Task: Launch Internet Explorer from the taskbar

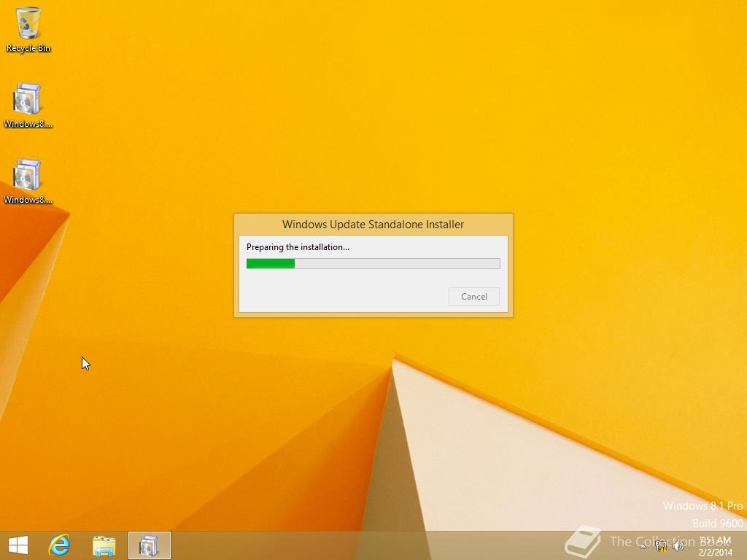Action: click(x=60, y=545)
